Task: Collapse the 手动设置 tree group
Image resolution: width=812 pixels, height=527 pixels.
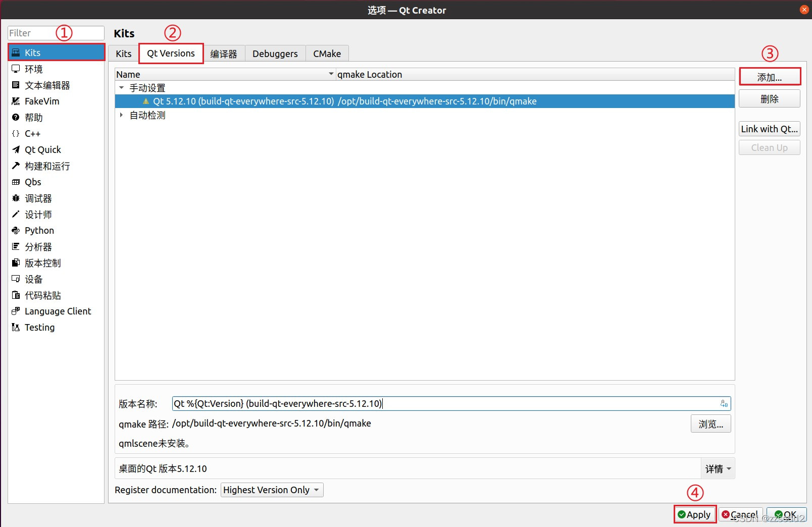Action: pos(121,88)
